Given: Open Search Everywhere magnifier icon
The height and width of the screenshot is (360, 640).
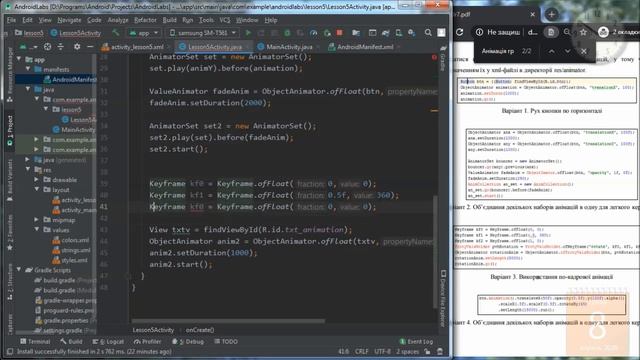Looking at the screenshot, I should (428, 33).
